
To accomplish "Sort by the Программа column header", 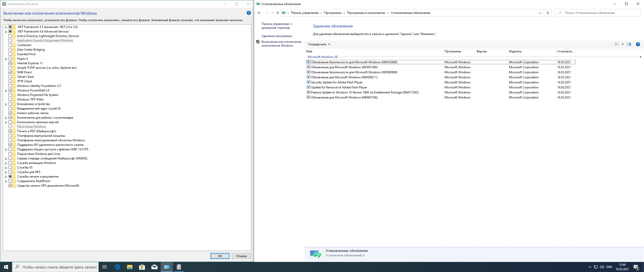I will pos(459,51).
